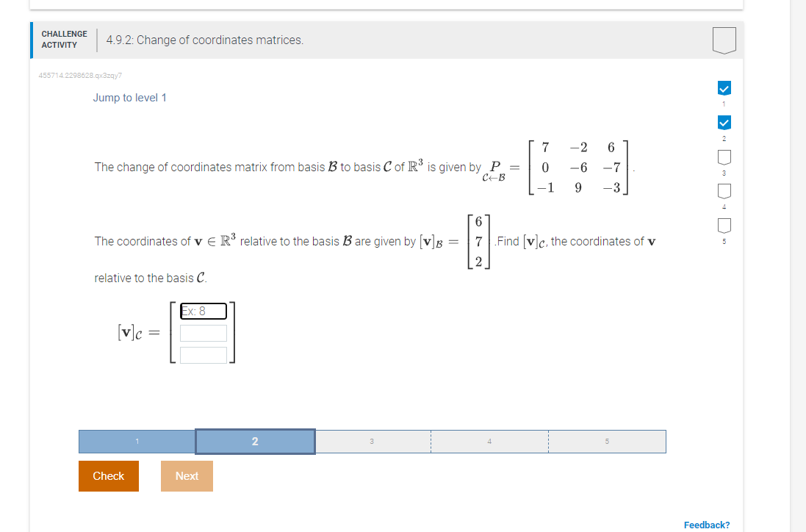Select the level 5 checkbox in the sidebar

(x=724, y=225)
